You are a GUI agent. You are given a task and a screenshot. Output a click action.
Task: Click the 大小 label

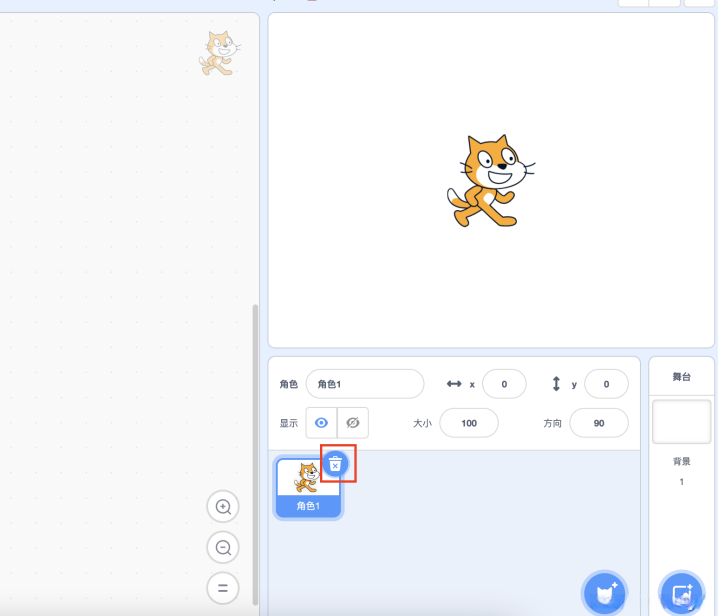[x=422, y=423]
